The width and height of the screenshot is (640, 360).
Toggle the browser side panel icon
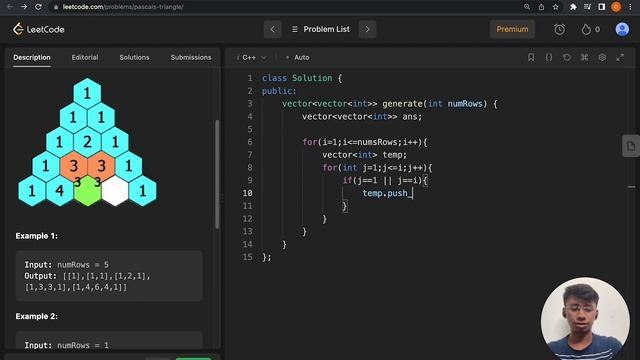[602, 7]
